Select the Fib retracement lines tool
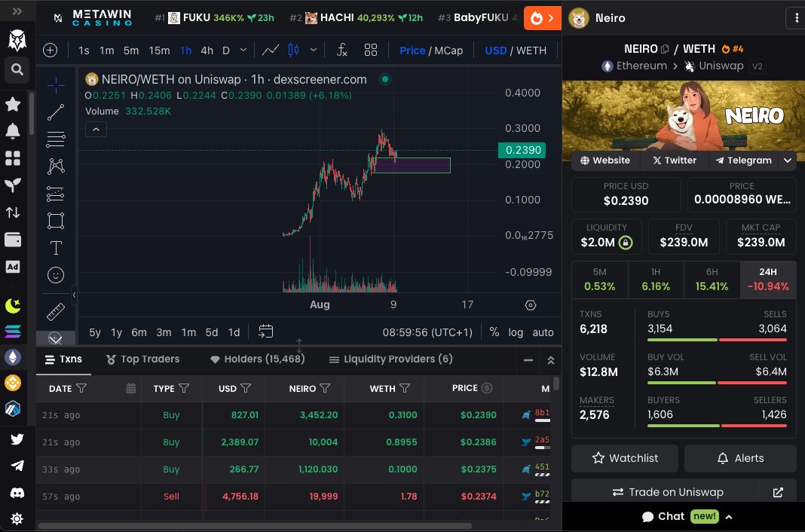 pos(56,139)
